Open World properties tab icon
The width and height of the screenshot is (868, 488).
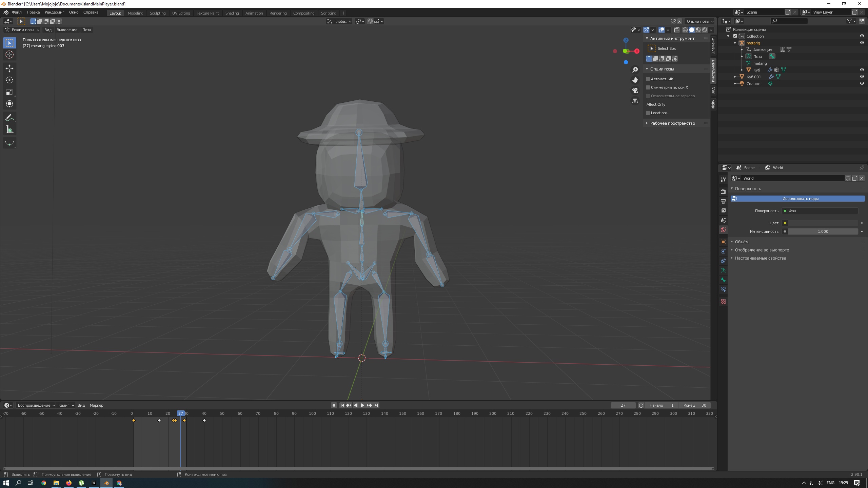point(723,230)
